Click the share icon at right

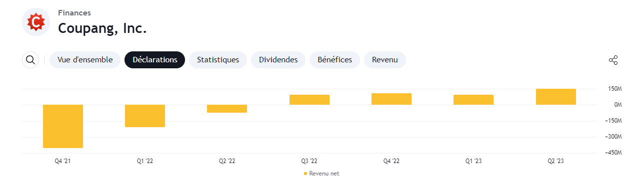tap(613, 60)
